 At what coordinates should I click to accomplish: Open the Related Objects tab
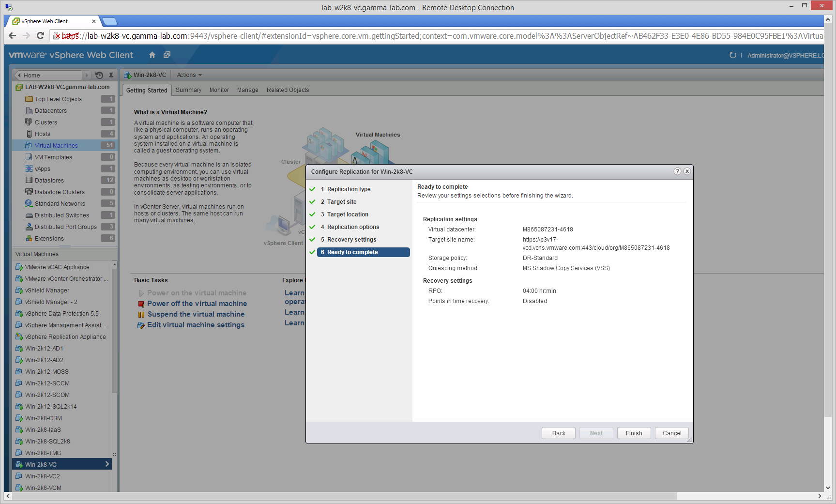point(288,90)
